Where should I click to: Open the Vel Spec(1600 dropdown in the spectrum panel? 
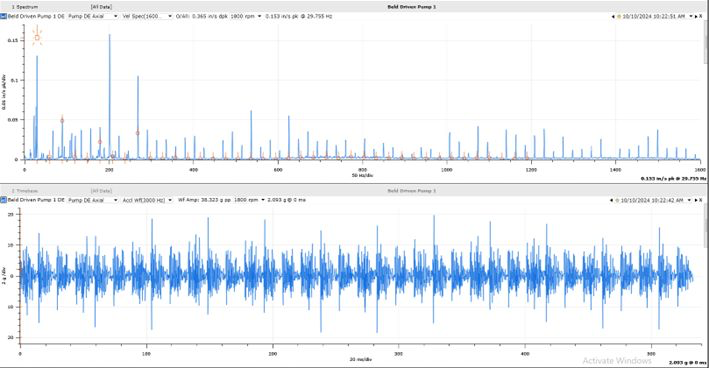[147, 16]
